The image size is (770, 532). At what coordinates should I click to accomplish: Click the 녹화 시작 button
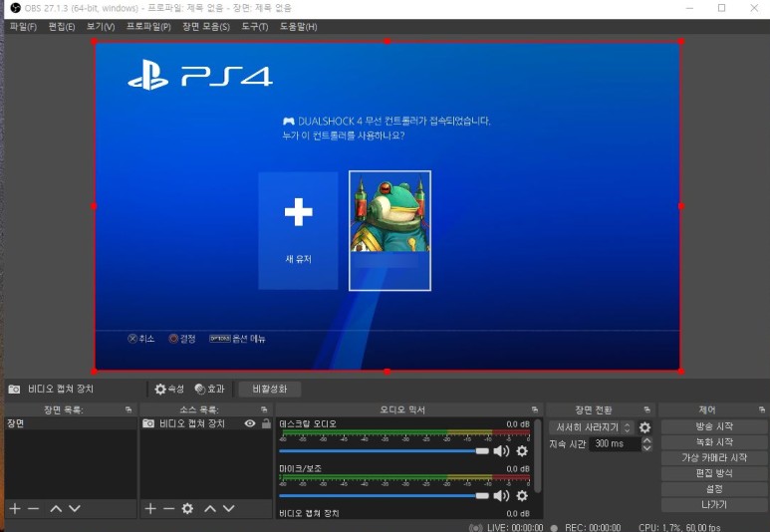click(714, 442)
